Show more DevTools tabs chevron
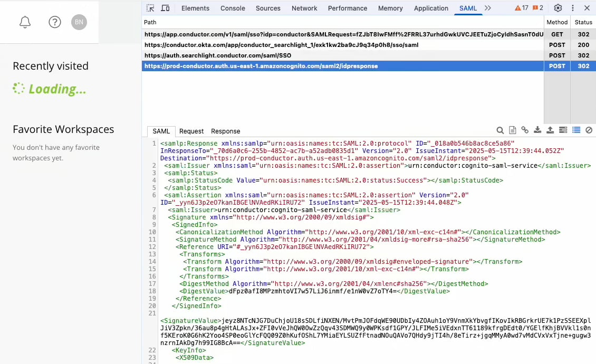Image resolution: width=596 pixels, height=364 pixels. [x=488, y=8]
